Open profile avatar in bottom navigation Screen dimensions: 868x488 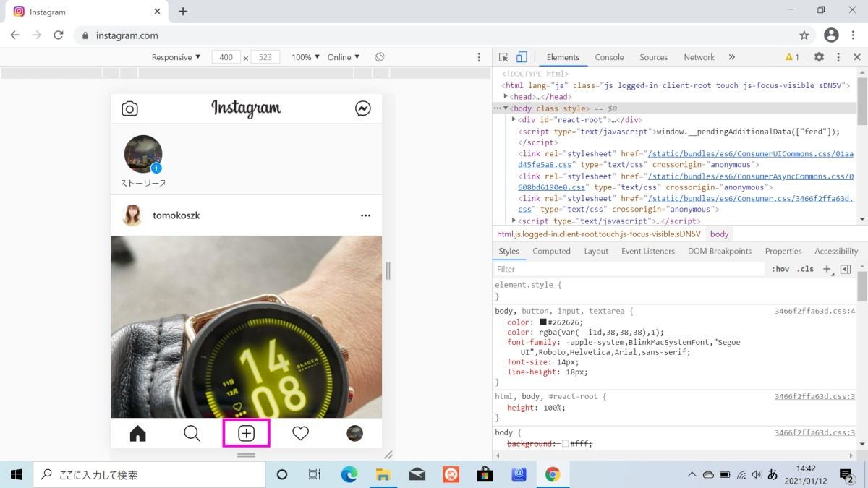click(x=354, y=433)
